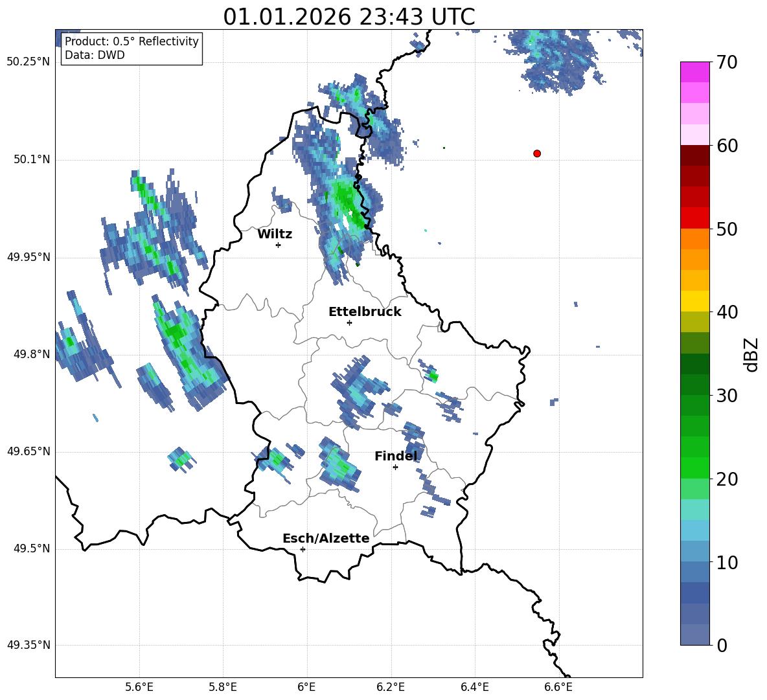Screen dimensions: 767x700
Task: Click the dBZ colorbar axis label
Action: pos(752,354)
